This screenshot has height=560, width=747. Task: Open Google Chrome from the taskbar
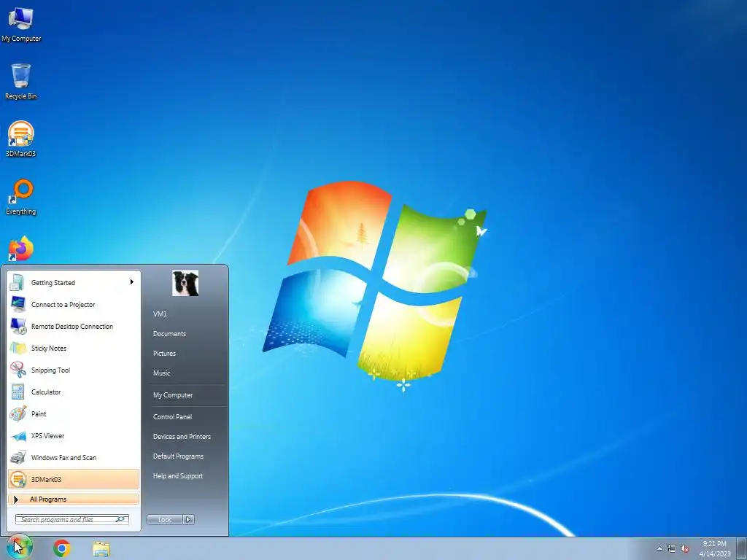tap(61, 548)
